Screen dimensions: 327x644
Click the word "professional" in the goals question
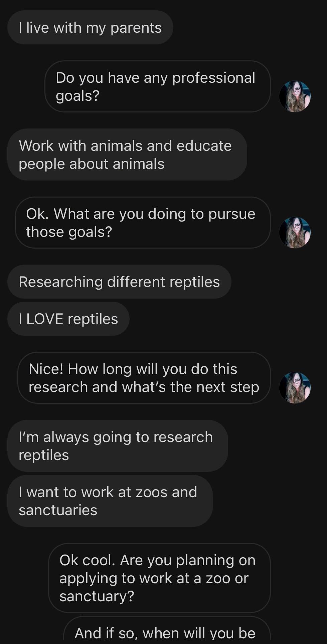[214, 78]
